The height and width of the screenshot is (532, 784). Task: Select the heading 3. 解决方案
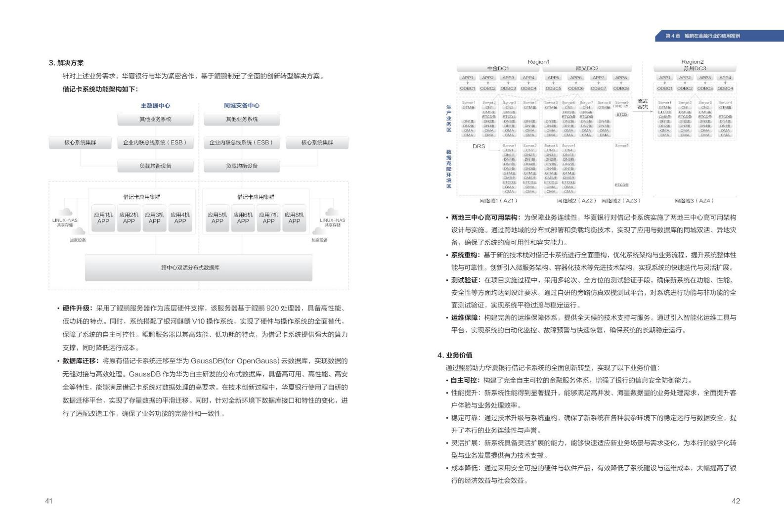66,63
